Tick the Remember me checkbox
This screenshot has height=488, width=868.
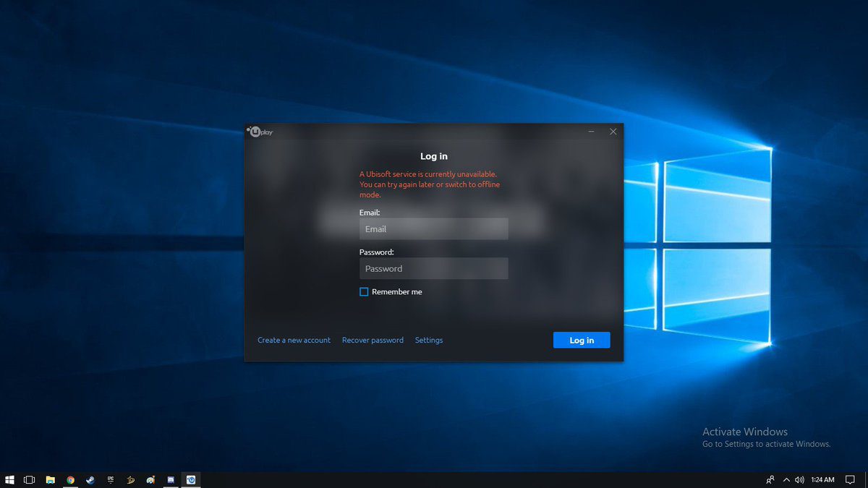[x=364, y=292]
